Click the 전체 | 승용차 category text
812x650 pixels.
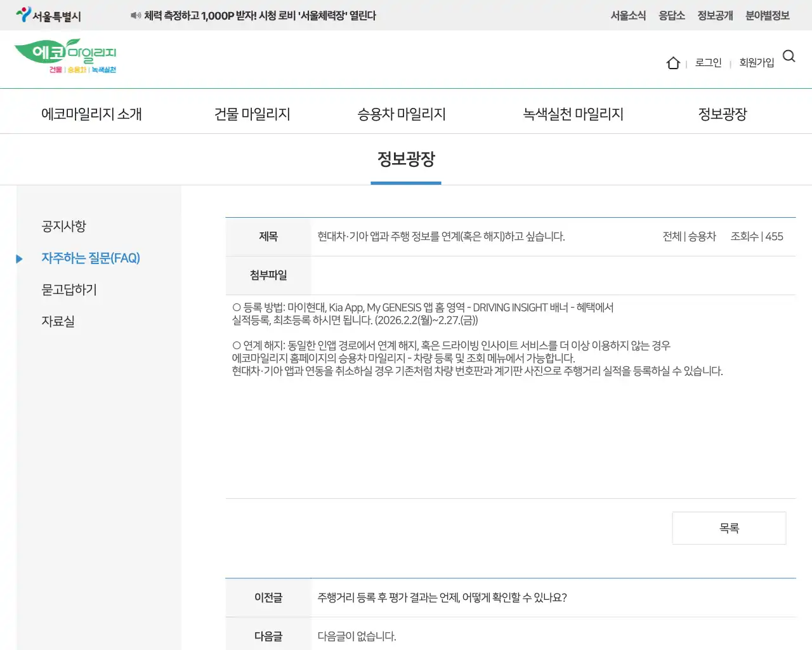click(x=689, y=236)
